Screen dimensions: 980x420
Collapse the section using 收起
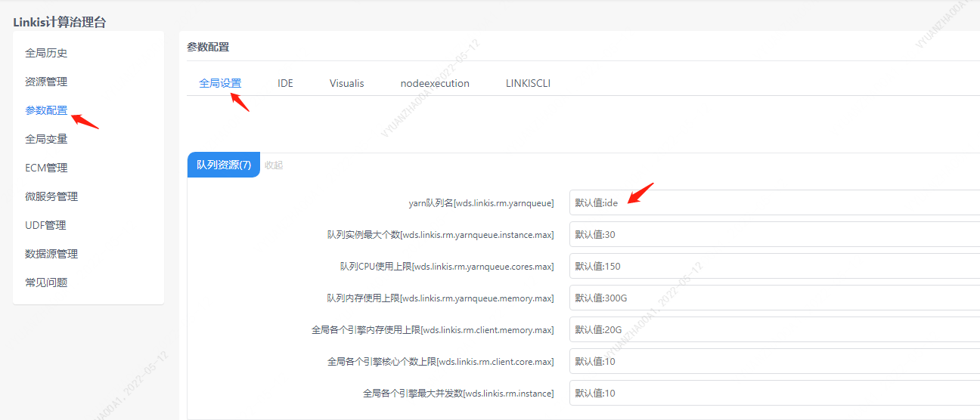[274, 165]
